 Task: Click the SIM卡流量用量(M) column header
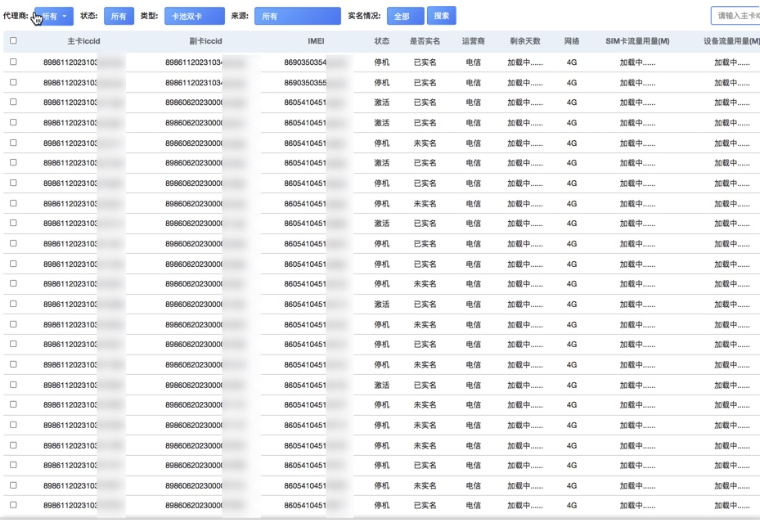click(637, 41)
